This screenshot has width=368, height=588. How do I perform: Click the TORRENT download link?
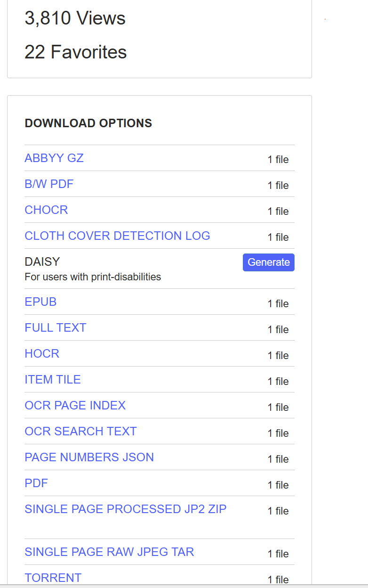pos(53,578)
